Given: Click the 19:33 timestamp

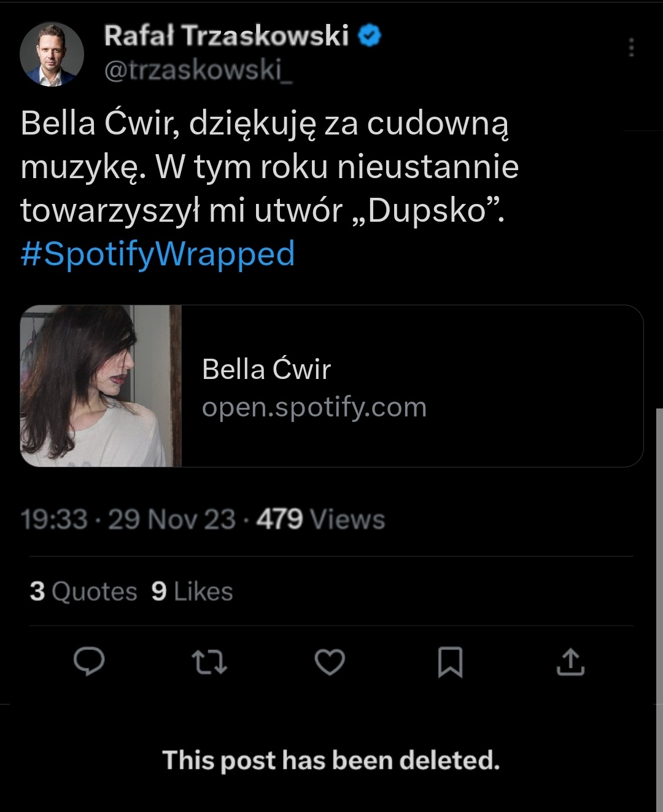Looking at the screenshot, I should pyautogui.click(x=54, y=520).
